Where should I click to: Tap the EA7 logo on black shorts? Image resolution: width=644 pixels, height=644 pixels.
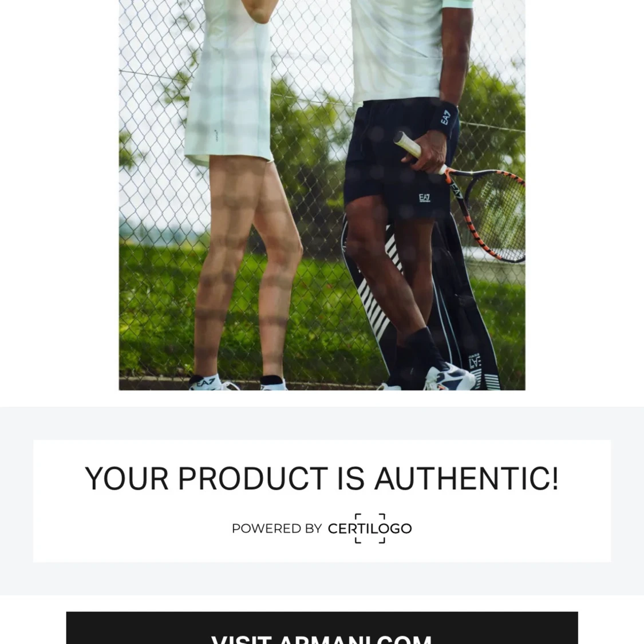click(424, 199)
